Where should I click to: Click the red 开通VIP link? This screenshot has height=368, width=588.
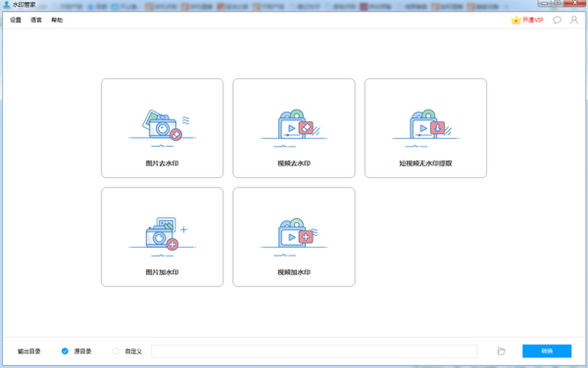(x=533, y=20)
